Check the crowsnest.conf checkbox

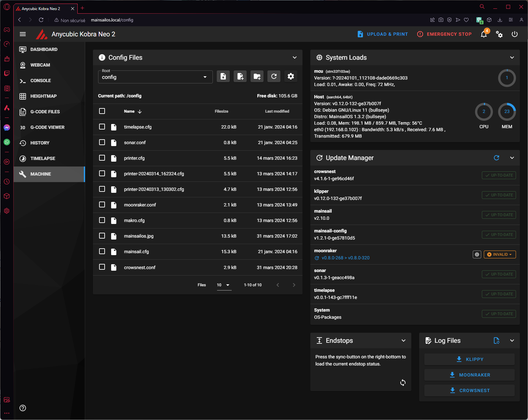(x=102, y=267)
